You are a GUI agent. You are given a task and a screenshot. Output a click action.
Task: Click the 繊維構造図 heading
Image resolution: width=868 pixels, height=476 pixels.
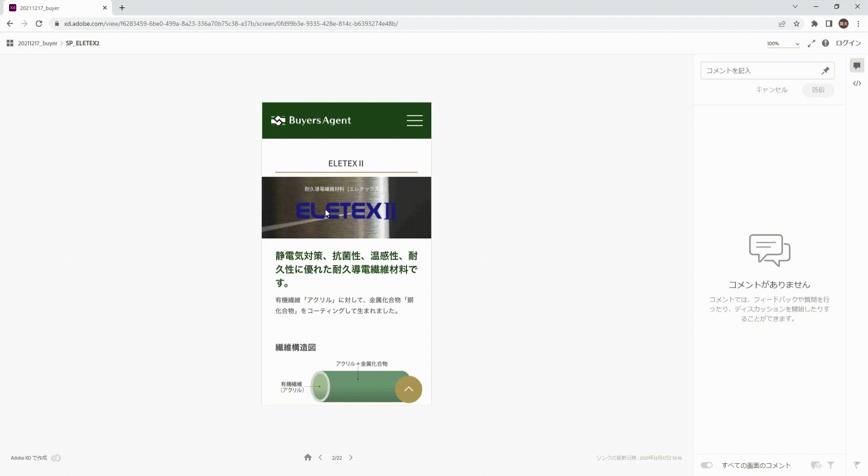pos(296,347)
